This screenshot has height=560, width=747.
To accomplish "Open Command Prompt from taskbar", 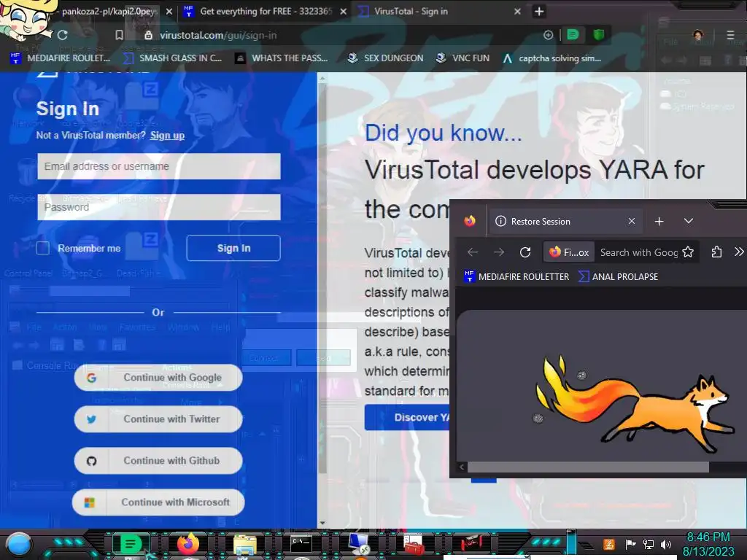I will [301, 543].
